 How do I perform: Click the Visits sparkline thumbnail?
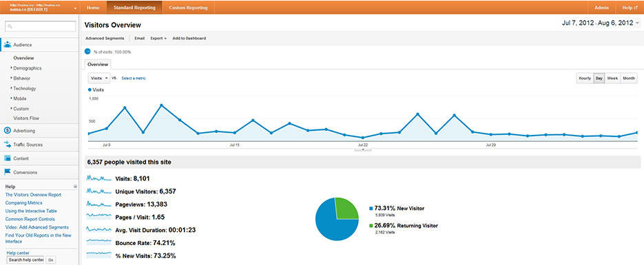tap(99, 178)
